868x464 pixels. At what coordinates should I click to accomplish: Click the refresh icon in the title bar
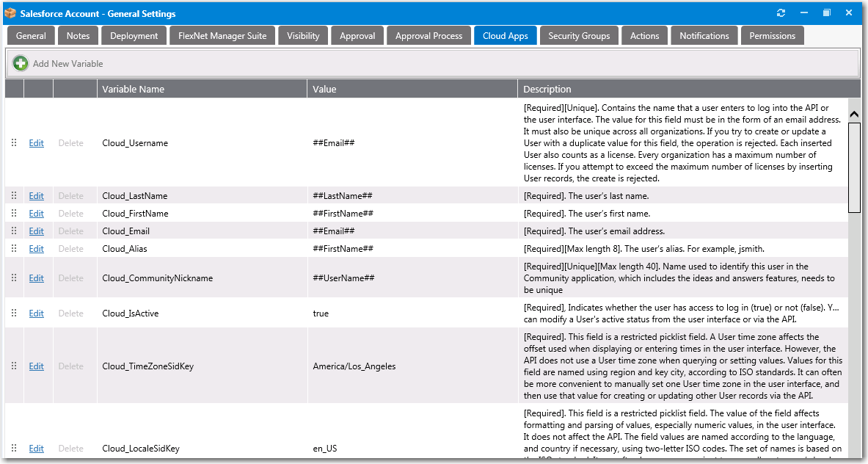(781, 12)
